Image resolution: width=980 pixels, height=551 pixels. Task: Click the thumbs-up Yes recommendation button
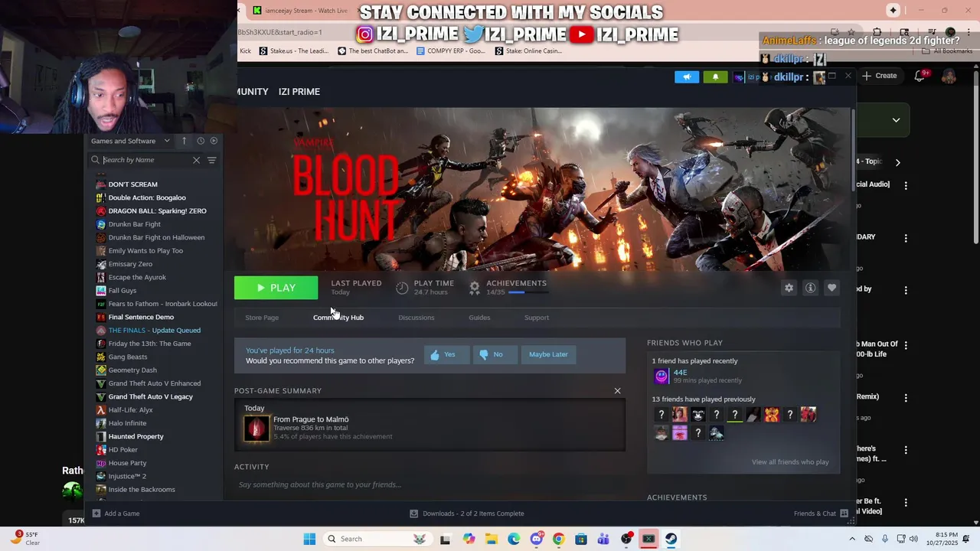(x=446, y=354)
